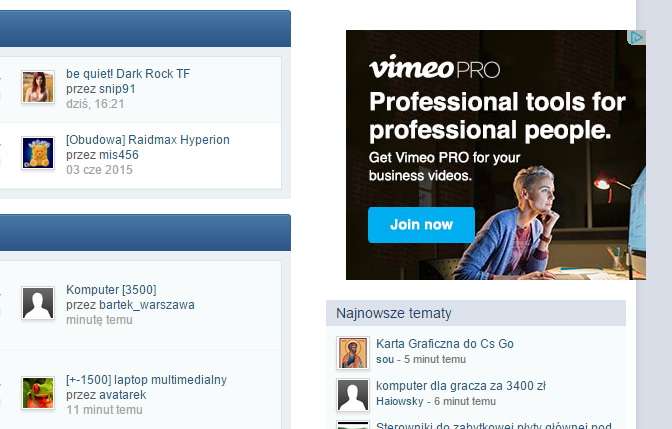Viewport: 672px width, 429px height.
Task: Click the mis456 user avatar
Action: (x=37, y=154)
